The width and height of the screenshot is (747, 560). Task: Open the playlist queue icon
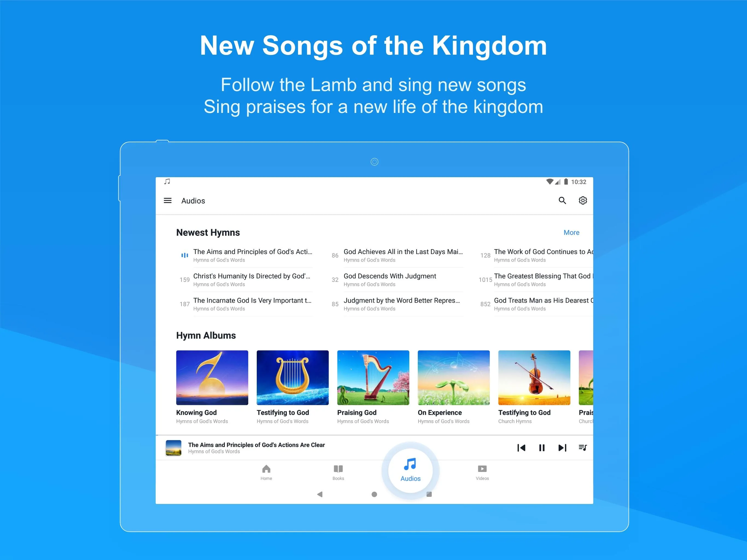point(582,448)
